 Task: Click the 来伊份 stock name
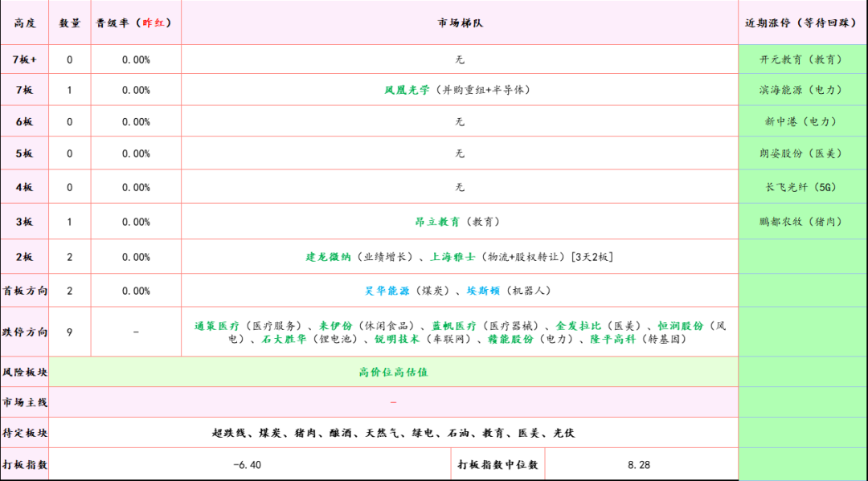coord(335,326)
